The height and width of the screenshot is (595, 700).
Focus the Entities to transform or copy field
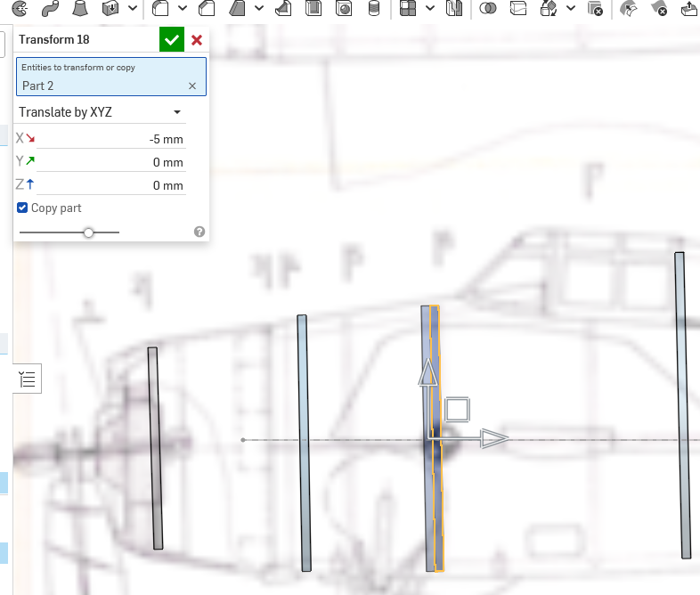(111, 77)
